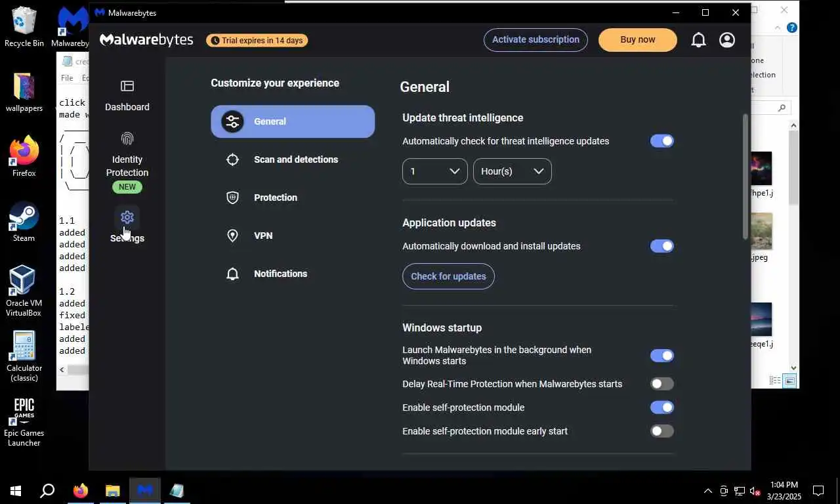Select Protection settings tab
The width and height of the screenshot is (840, 504).
[293, 198]
